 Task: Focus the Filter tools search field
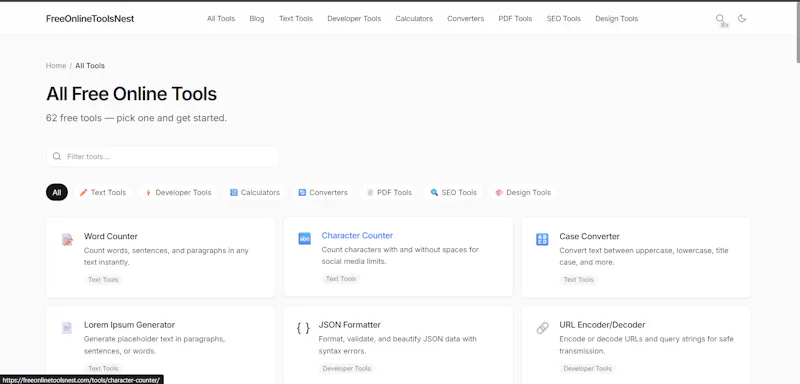coord(162,157)
